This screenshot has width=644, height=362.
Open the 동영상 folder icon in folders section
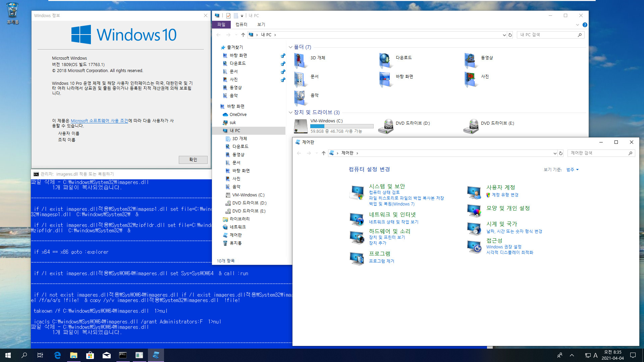471,60
